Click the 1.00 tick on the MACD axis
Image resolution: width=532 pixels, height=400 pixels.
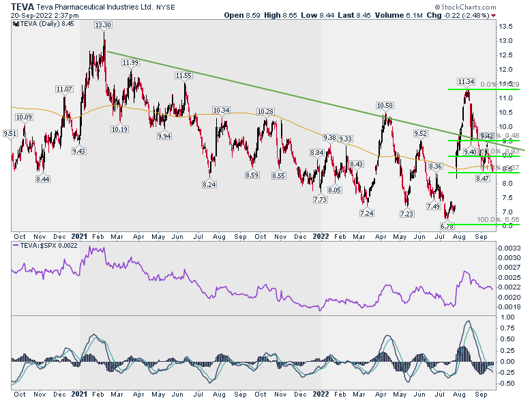507,317
